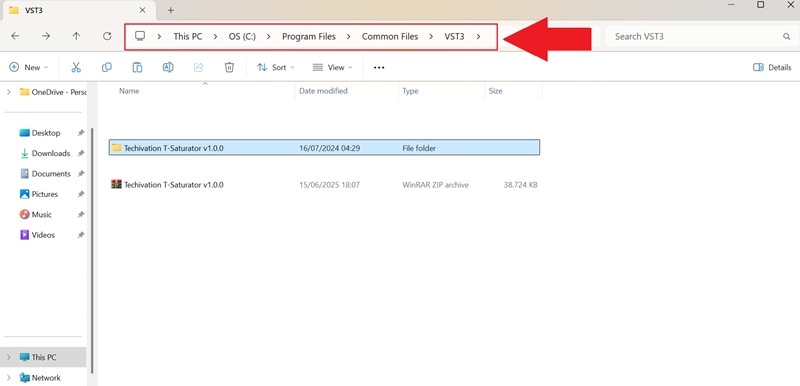Expand the This PC tree node

coord(9,357)
